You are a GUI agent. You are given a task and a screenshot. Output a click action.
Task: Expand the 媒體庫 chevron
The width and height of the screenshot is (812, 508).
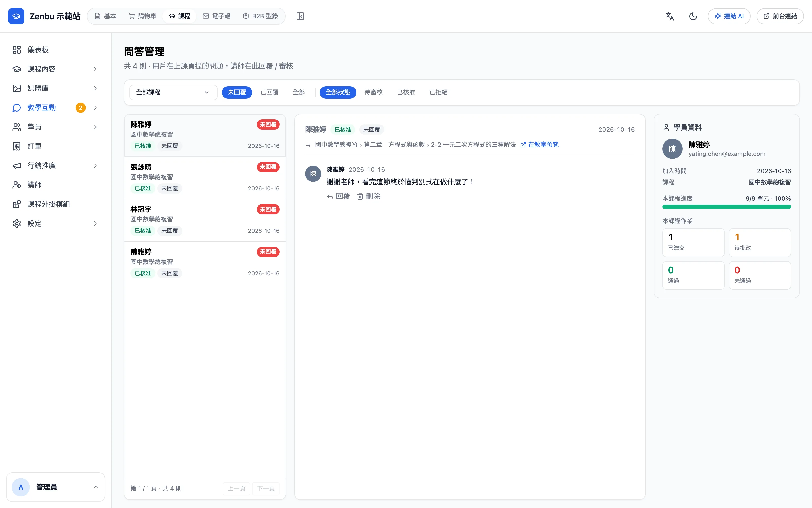click(95, 88)
